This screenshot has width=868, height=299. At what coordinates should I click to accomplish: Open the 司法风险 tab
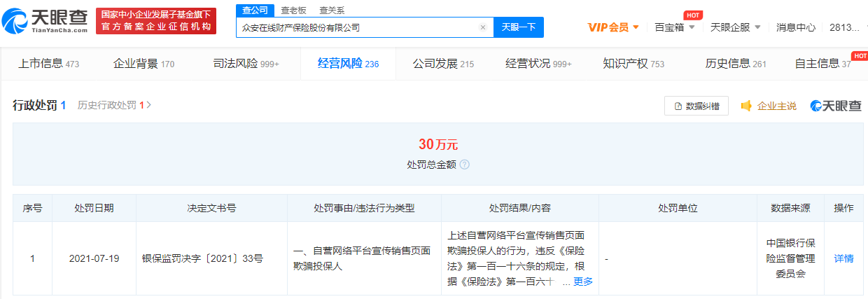tap(246, 64)
